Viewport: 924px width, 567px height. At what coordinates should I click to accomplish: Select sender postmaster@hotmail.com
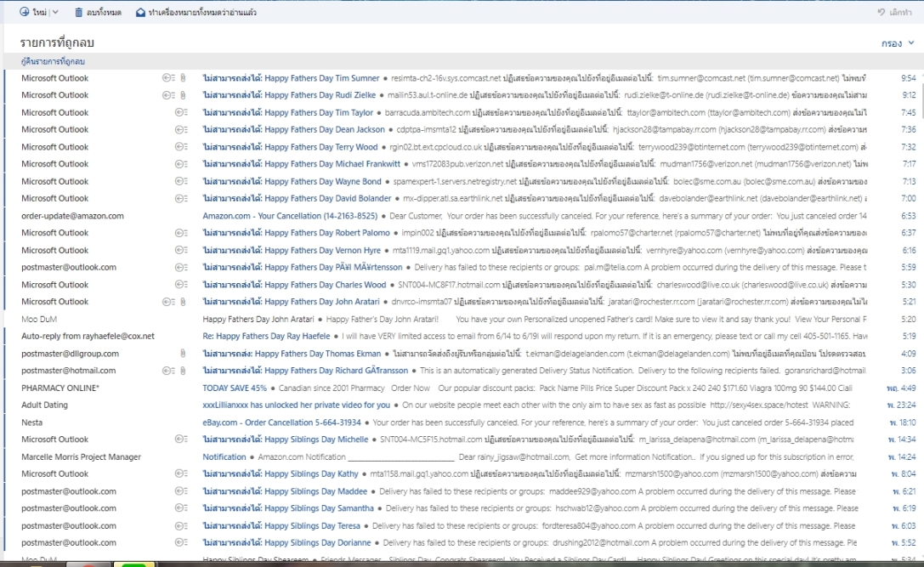click(x=68, y=371)
